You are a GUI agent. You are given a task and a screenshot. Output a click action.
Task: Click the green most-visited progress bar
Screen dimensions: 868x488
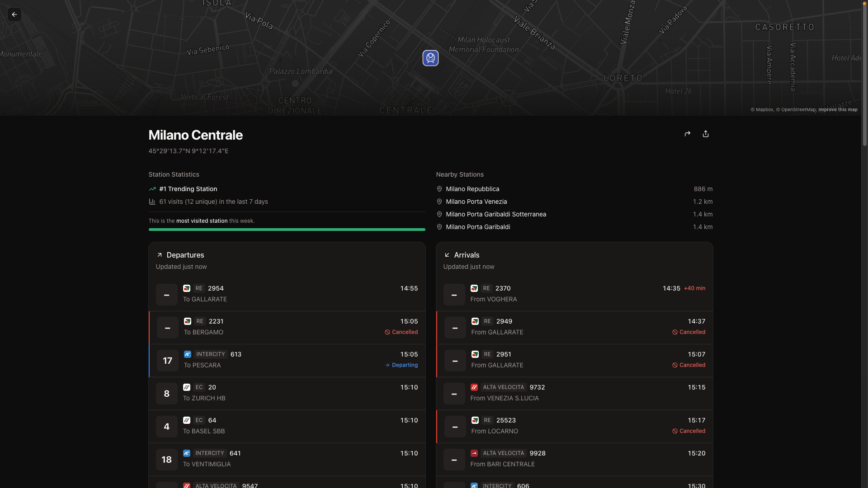(287, 230)
